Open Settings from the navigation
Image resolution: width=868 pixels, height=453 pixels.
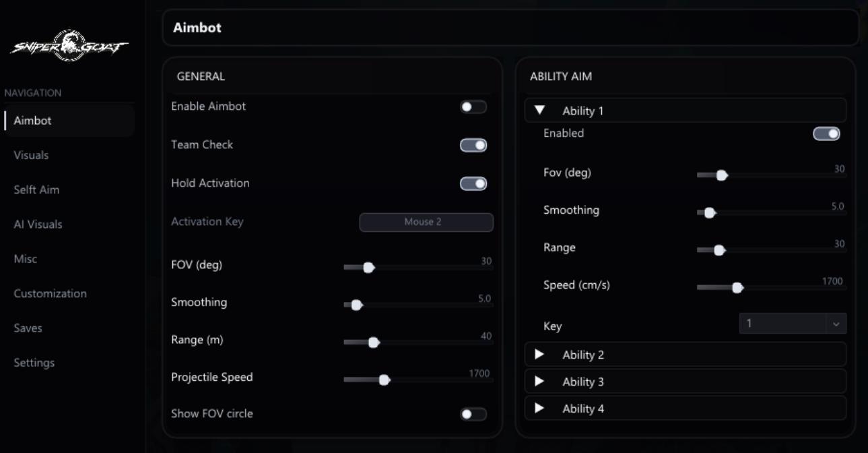(x=34, y=362)
